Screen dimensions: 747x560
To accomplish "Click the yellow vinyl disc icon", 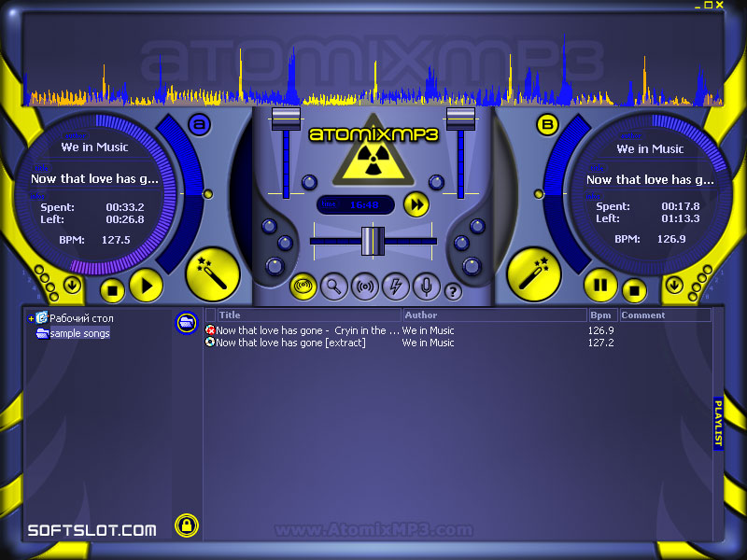I will tap(303, 287).
